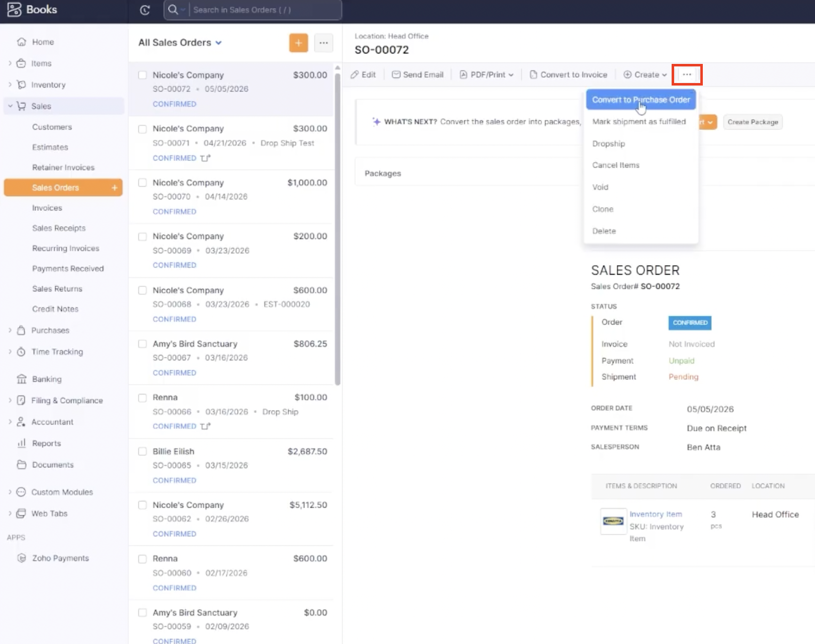Expand the Items sidebar section

tap(10, 63)
